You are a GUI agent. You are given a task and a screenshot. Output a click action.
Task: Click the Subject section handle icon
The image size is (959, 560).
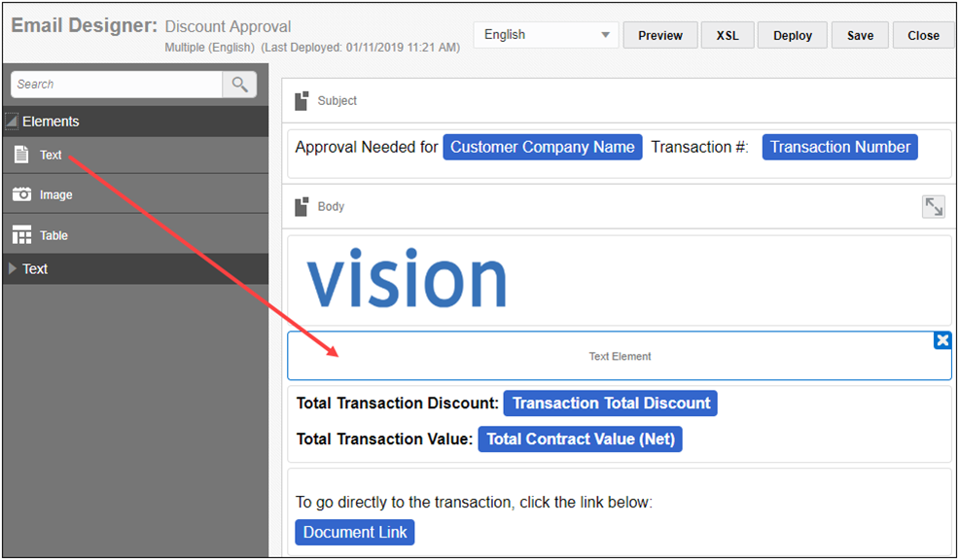[x=300, y=100]
